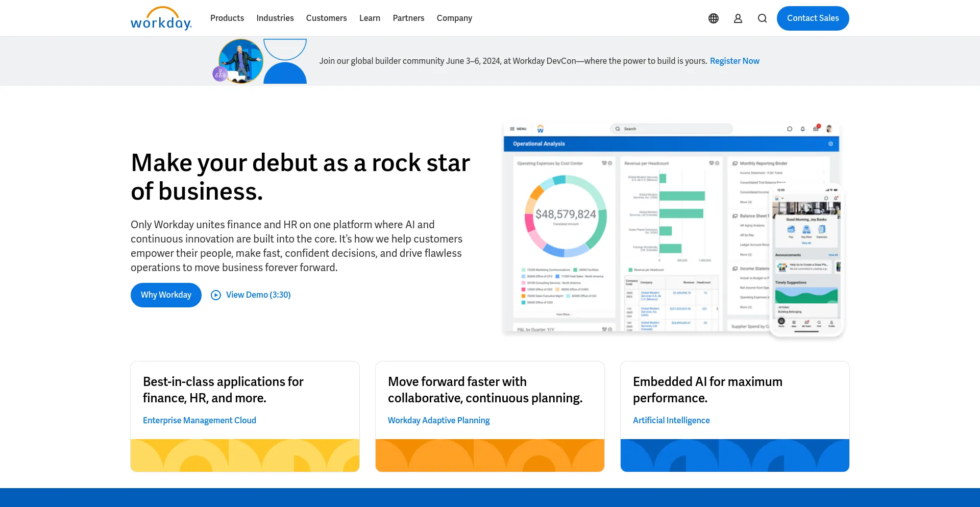The width and height of the screenshot is (980, 507).
Task: Click the Why Workday button
Action: point(166,295)
